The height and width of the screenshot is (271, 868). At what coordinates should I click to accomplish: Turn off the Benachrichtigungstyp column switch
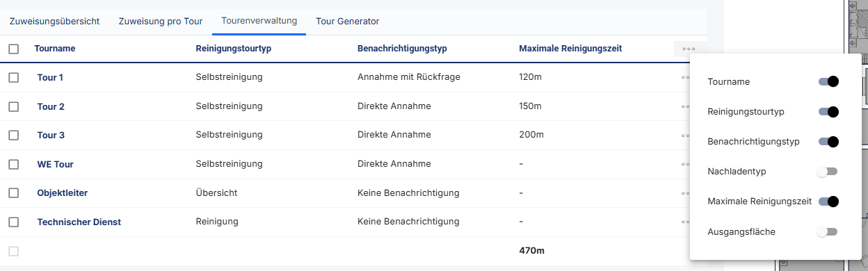click(828, 141)
